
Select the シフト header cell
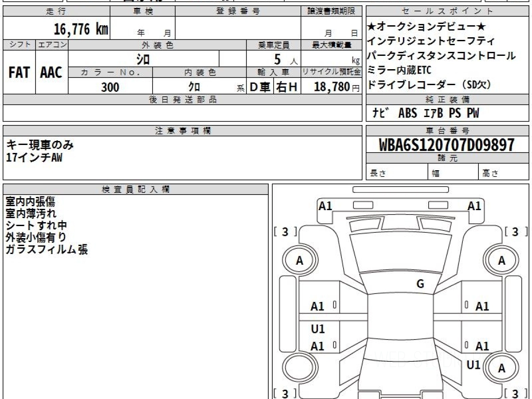click(19, 45)
